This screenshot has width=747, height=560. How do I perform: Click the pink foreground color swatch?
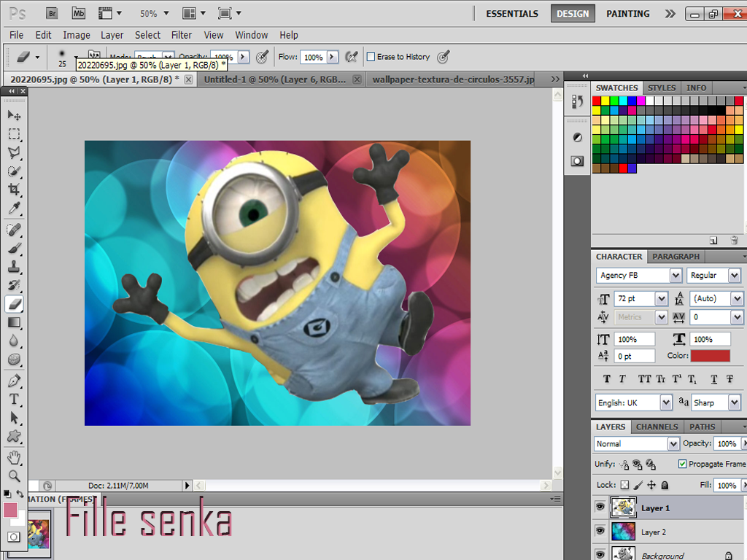(10, 510)
